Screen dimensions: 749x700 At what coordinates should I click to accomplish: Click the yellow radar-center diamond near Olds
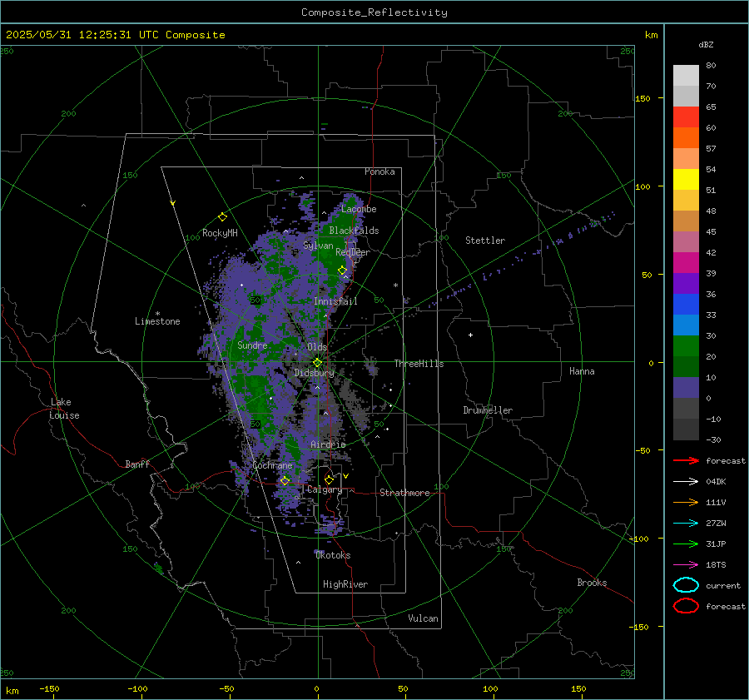[317, 363]
